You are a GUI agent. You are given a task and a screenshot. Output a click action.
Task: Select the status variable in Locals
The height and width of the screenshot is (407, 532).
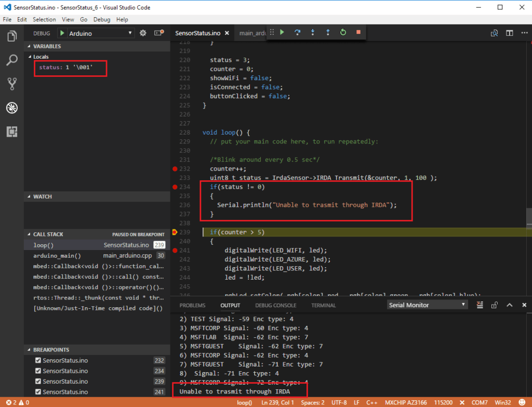(x=66, y=67)
